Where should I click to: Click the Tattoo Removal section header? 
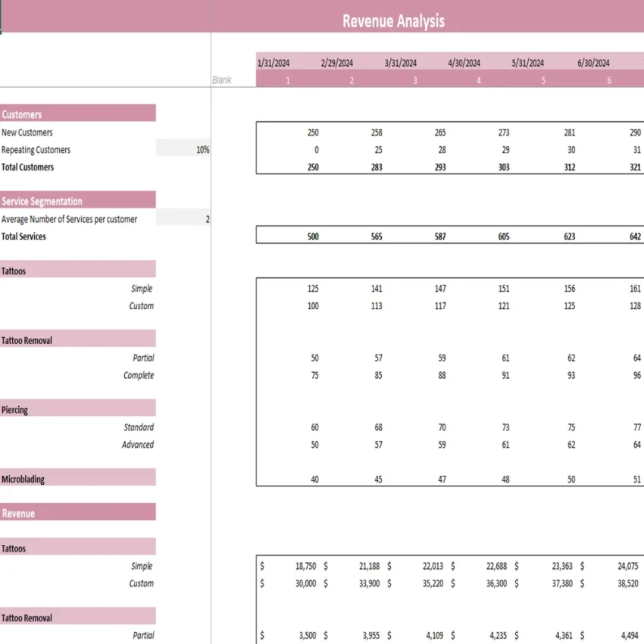tap(76, 339)
